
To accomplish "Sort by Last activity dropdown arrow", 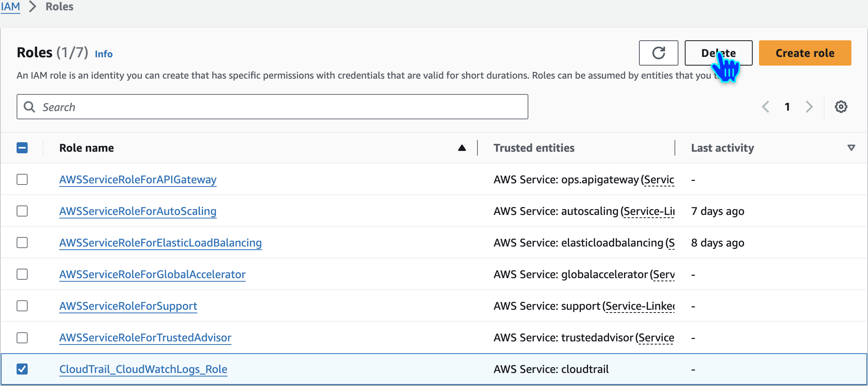I will tap(851, 148).
